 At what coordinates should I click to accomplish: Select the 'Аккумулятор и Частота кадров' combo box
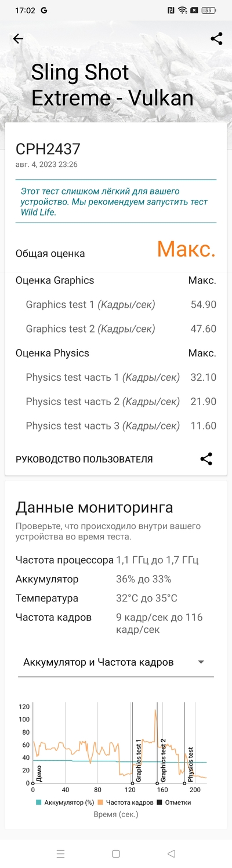point(116,662)
